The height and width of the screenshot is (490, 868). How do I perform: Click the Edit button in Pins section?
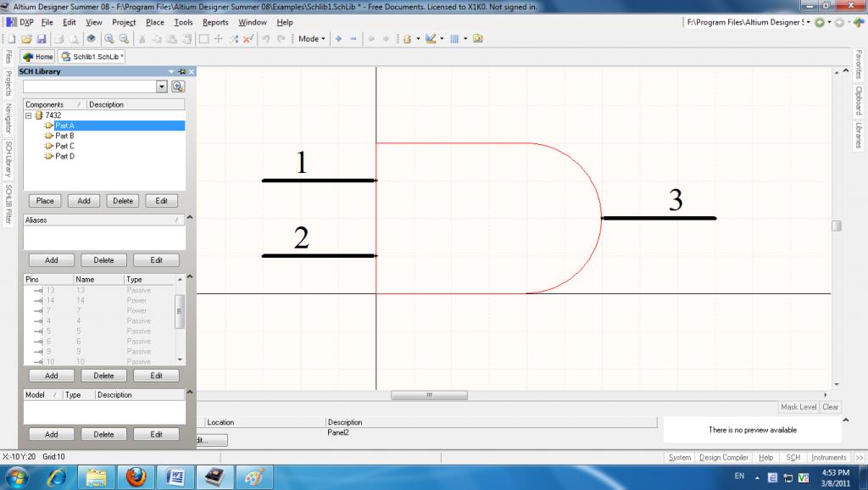[x=157, y=376]
